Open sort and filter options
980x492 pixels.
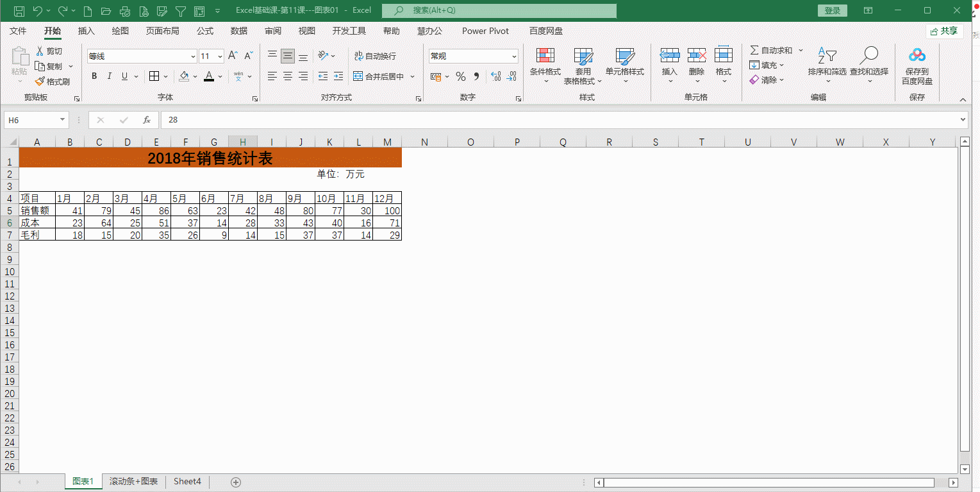827,65
